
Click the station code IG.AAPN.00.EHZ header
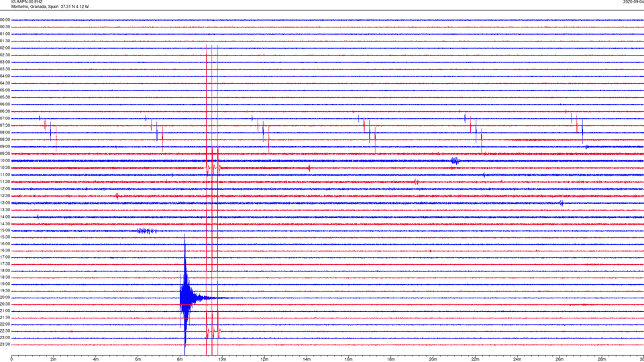coord(27,2)
